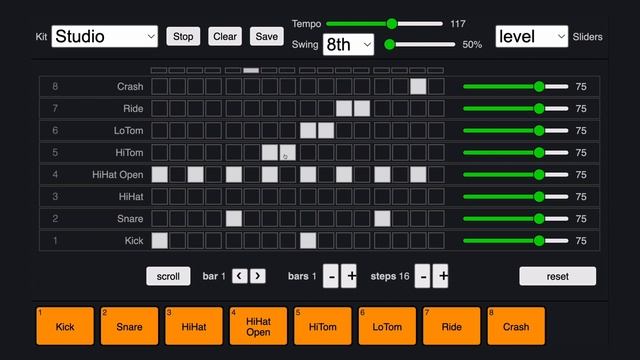Image resolution: width=640 pixels, height=360 pixels.
Task: Trigger the orange Crash pad
Action: 516,326
